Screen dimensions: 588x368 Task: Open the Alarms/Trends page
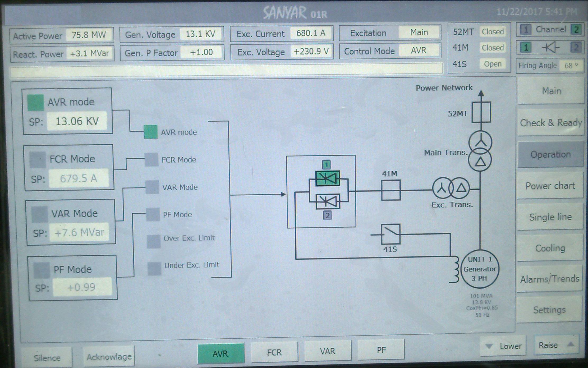[x=550, y=279]
